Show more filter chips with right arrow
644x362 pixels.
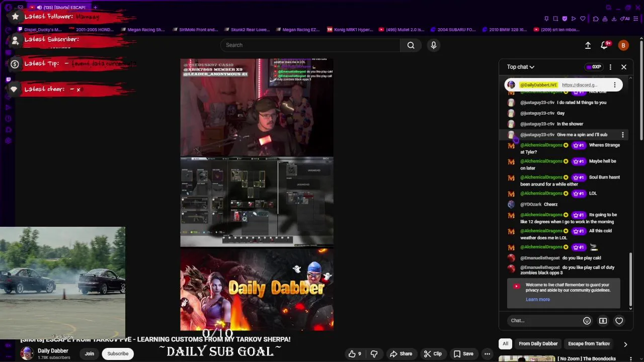tap(625, 344)
